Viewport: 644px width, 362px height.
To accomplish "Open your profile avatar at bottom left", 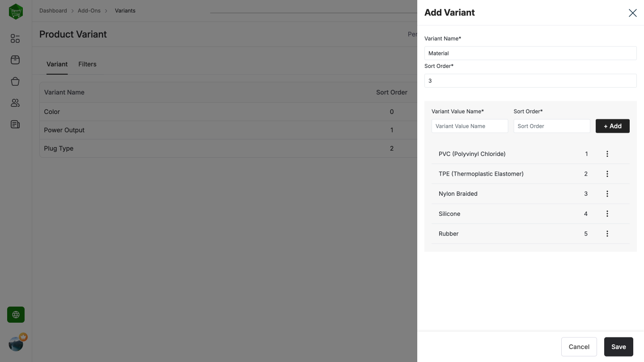I will tap(15, 344).
